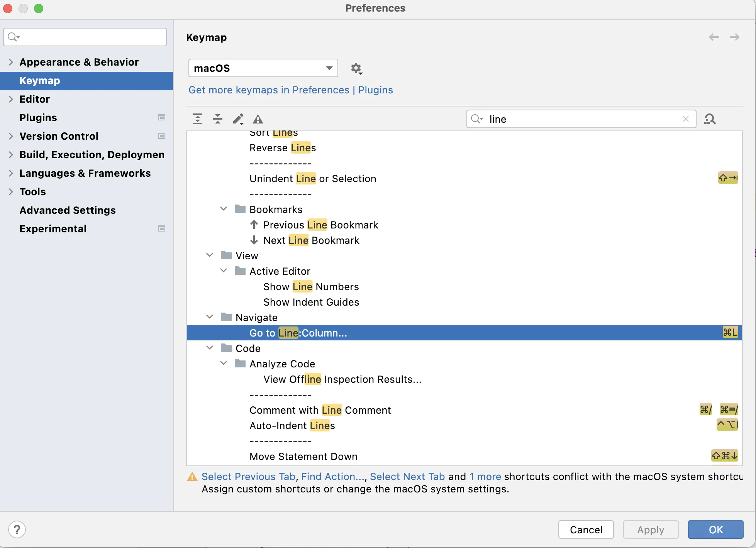The width and height of the screenshot is (756, 548).
Task: Open Find Actions by Shortcut
Action: tap(710, 119)
